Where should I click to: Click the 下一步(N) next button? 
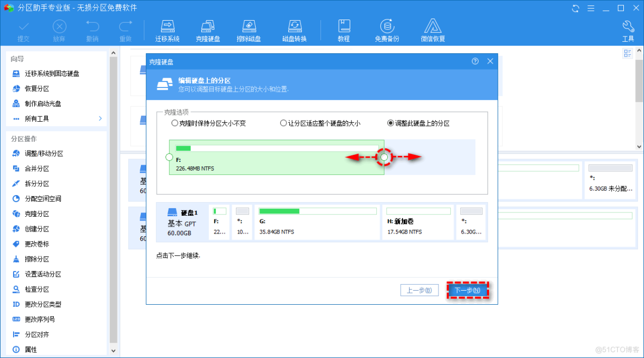[467, 290]
